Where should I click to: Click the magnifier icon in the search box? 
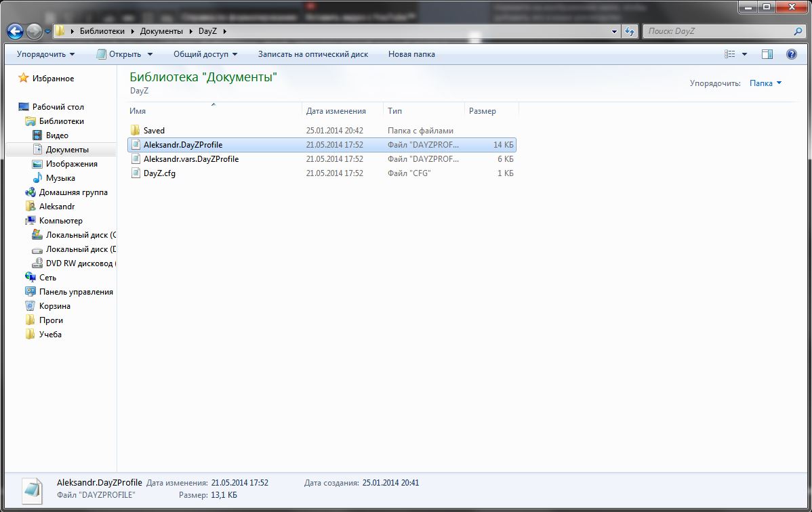click(798, 31)
